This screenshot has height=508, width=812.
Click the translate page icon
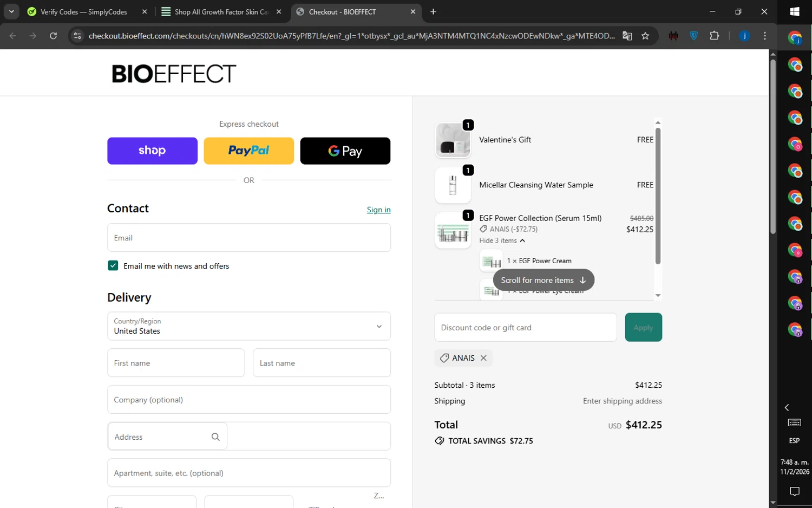[x=627, y=36]
